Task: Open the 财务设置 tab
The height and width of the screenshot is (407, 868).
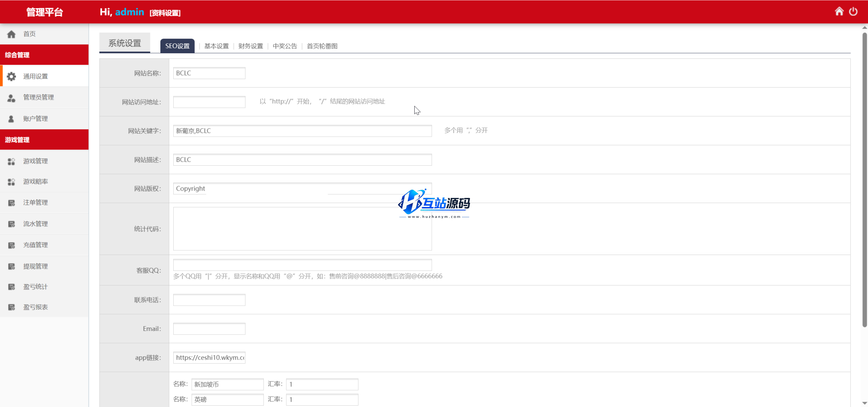Action: pos(250,46)
